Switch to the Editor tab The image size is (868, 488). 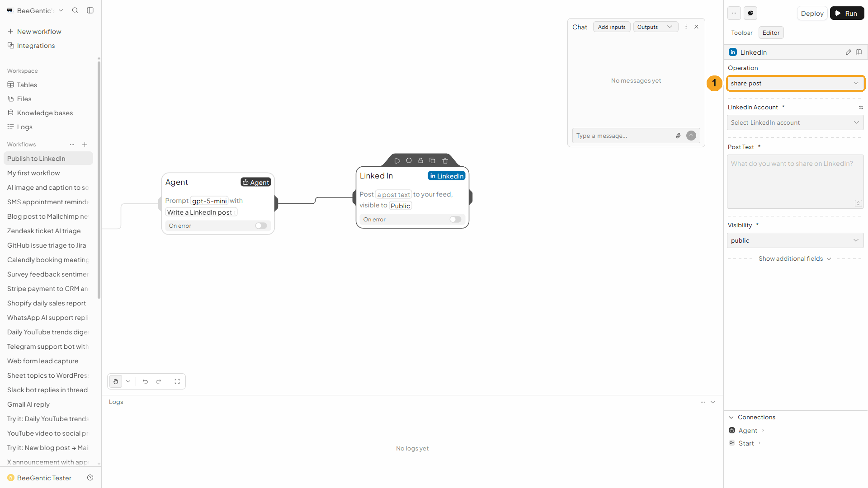(771, 33)
